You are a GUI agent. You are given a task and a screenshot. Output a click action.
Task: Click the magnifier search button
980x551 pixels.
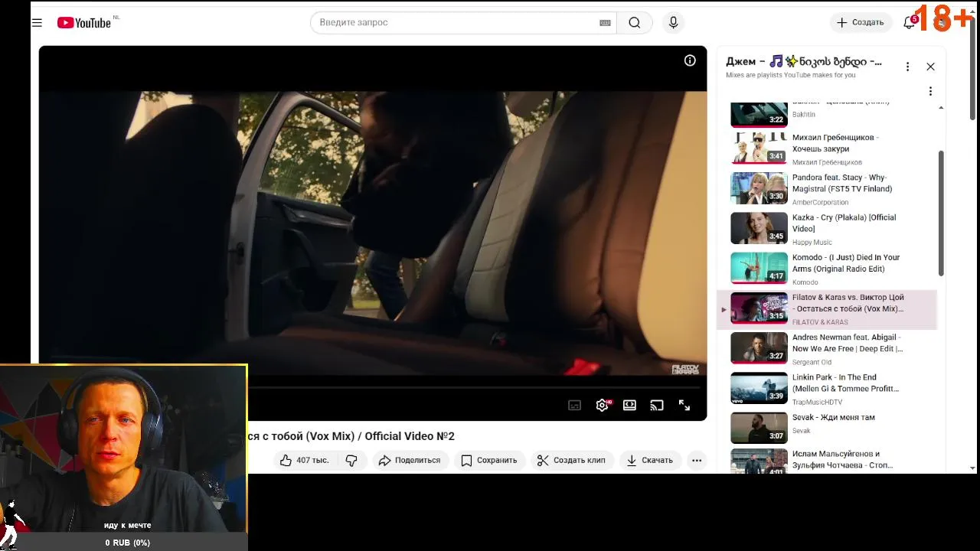click(635, 23)
